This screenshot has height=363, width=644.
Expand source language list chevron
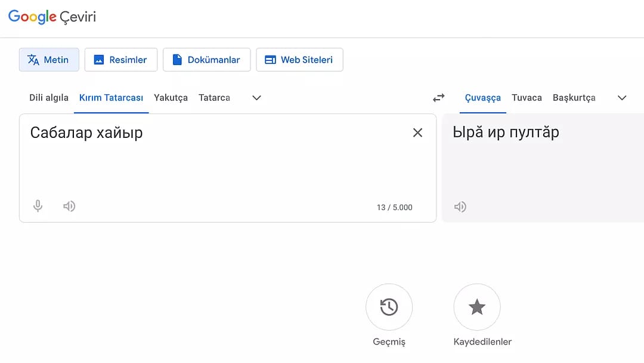(256, 98)
